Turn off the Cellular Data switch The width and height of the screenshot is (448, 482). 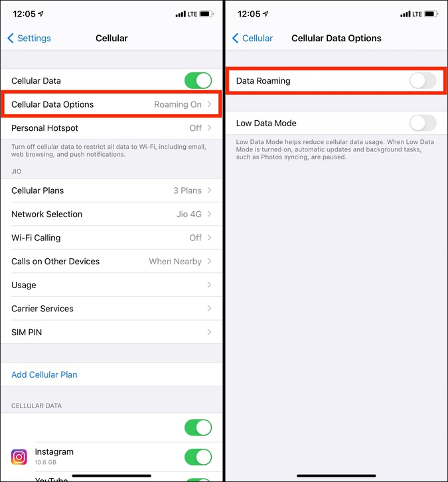[198, 80]
